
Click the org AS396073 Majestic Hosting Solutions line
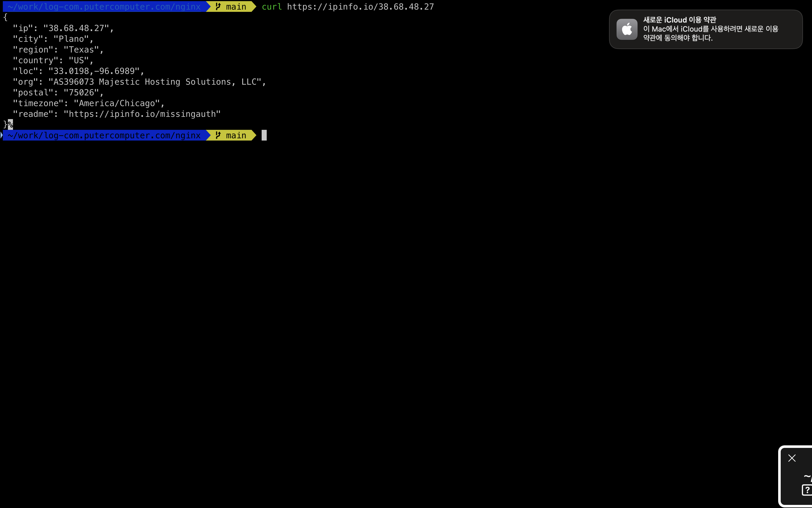tap(140, 82)
